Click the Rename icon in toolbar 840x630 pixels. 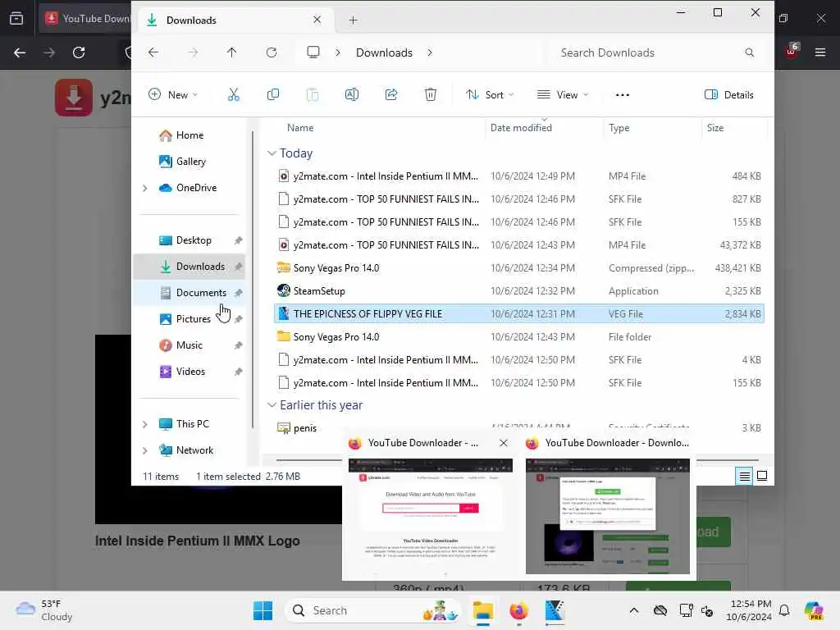click(351, 95)
